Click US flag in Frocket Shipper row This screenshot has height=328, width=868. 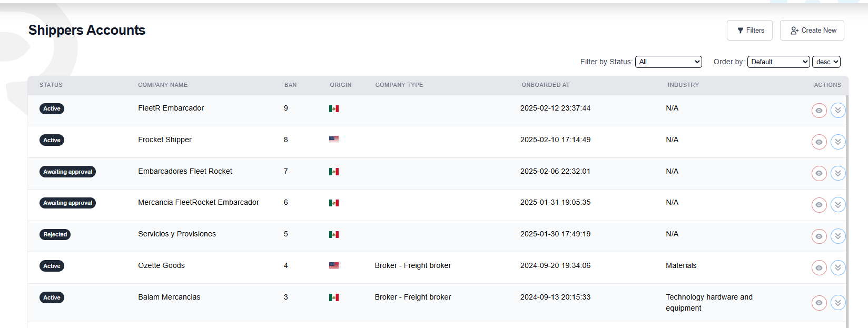click(334, 140)
